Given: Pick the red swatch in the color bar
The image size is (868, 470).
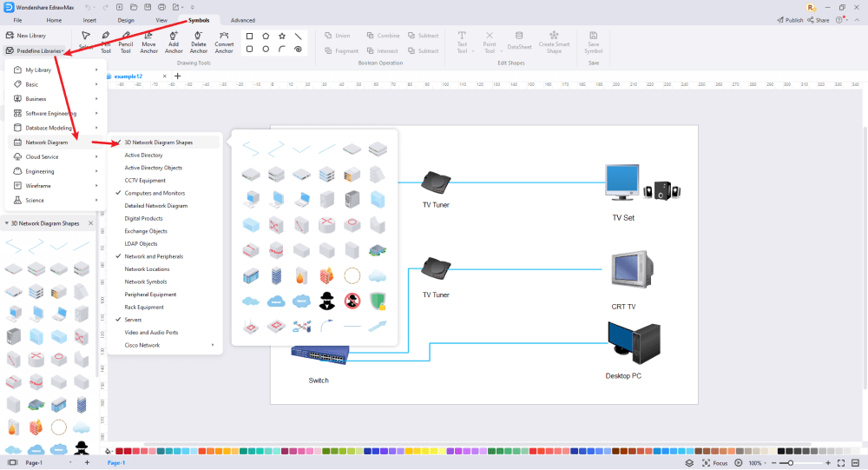Looking at the screenshot, I should (119, 452).
